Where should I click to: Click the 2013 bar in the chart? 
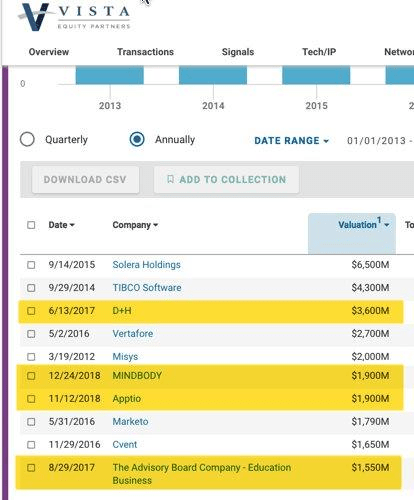click(x=110, y=75)
